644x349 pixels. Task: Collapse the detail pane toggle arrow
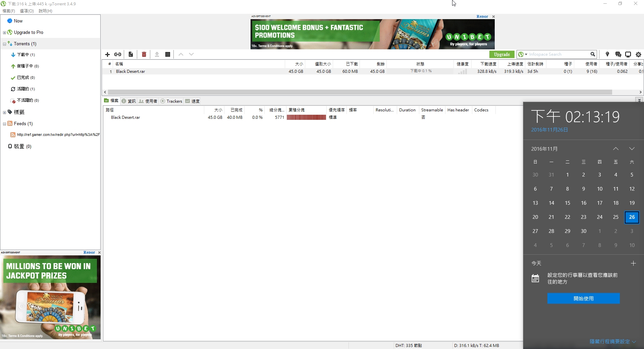click(x=639, y=100)
